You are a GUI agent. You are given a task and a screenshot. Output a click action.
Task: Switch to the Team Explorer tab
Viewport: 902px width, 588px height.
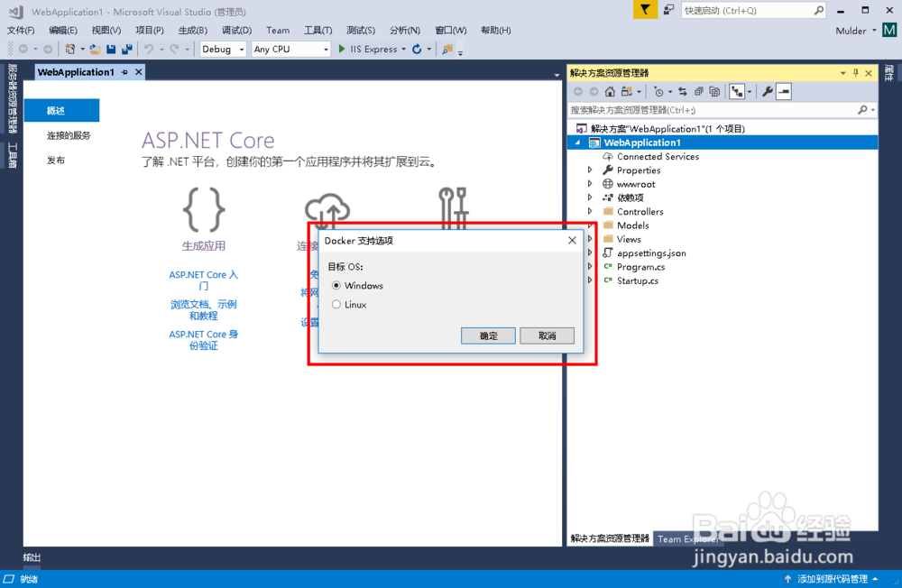687,538
